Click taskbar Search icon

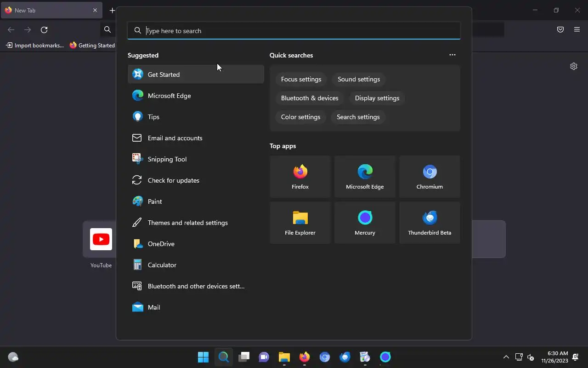tap(223, 357)
